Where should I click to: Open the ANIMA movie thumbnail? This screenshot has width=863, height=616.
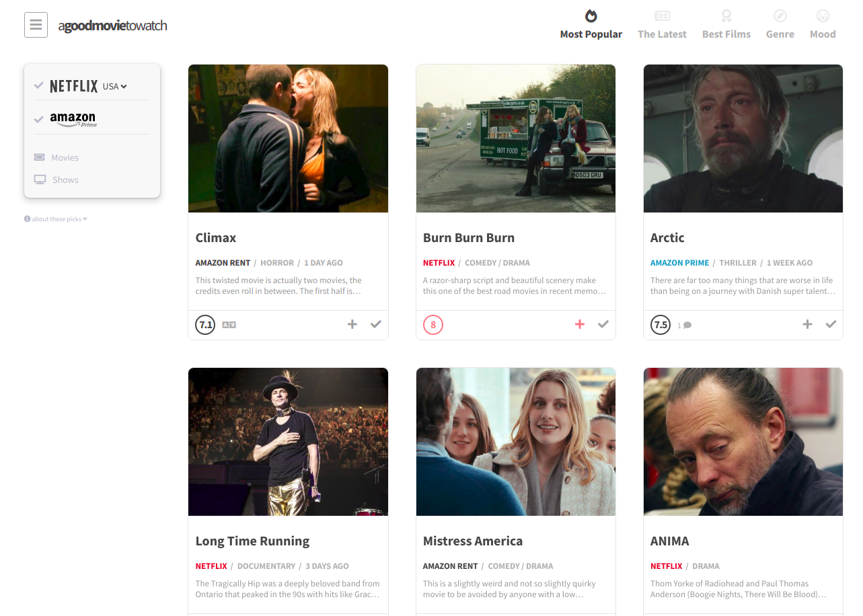coord(743,442)
